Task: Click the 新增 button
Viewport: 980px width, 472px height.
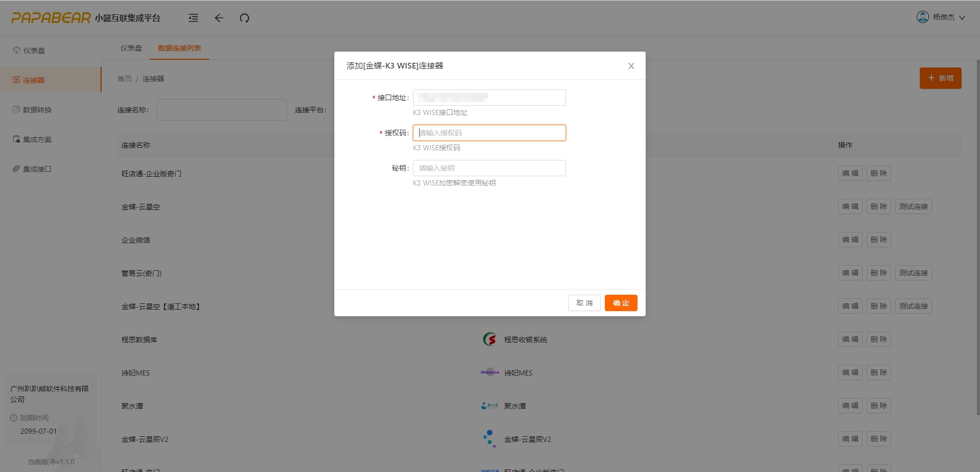Action: [x=940, y=78]
